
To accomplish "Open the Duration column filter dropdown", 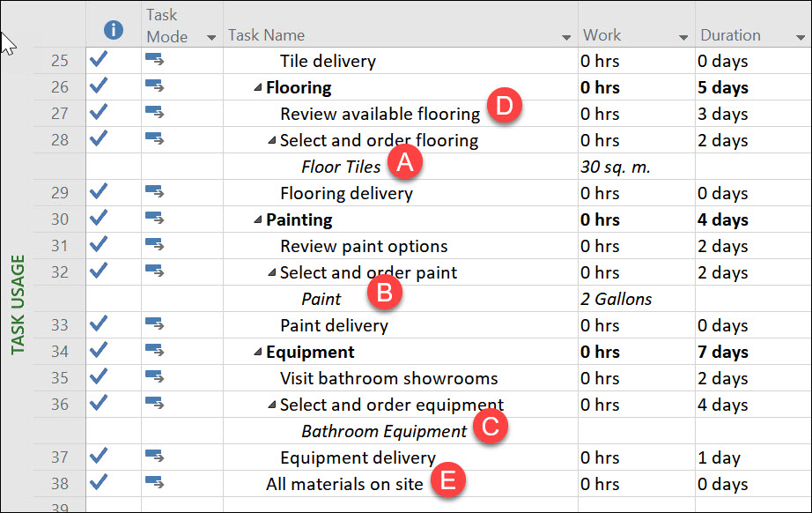I will (801, 37).
